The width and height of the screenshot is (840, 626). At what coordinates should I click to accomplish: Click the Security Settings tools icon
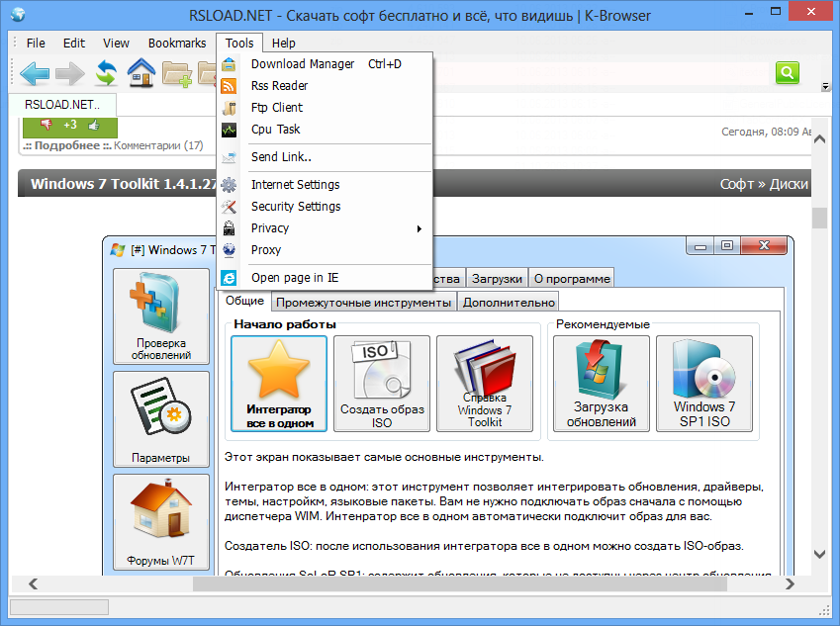(229, 207)
